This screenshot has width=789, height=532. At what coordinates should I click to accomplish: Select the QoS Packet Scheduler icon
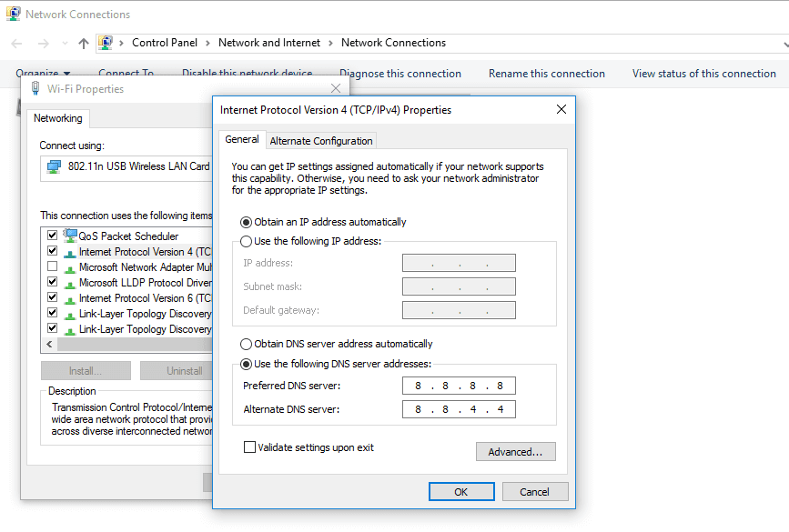point(70,235)
